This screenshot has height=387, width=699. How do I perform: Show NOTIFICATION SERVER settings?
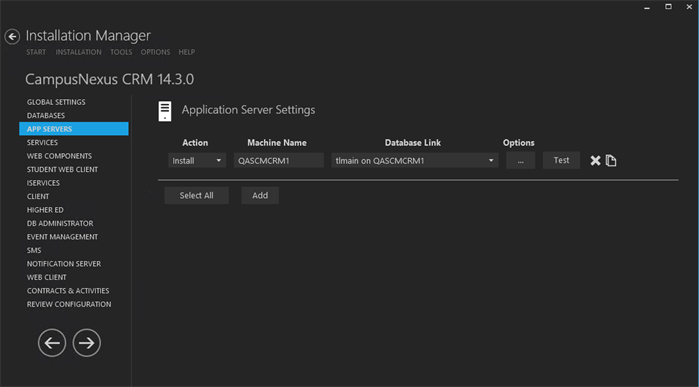click(64, 264)
